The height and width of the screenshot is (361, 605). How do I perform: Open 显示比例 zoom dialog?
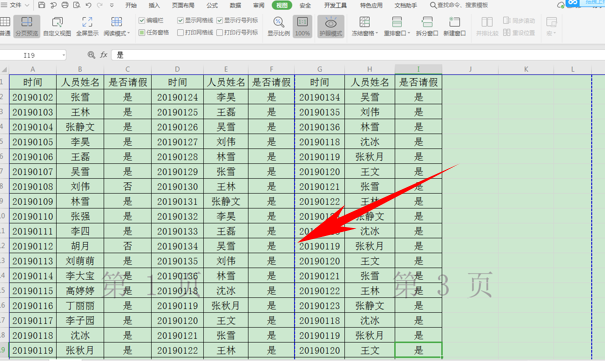(x=279, y=26)
